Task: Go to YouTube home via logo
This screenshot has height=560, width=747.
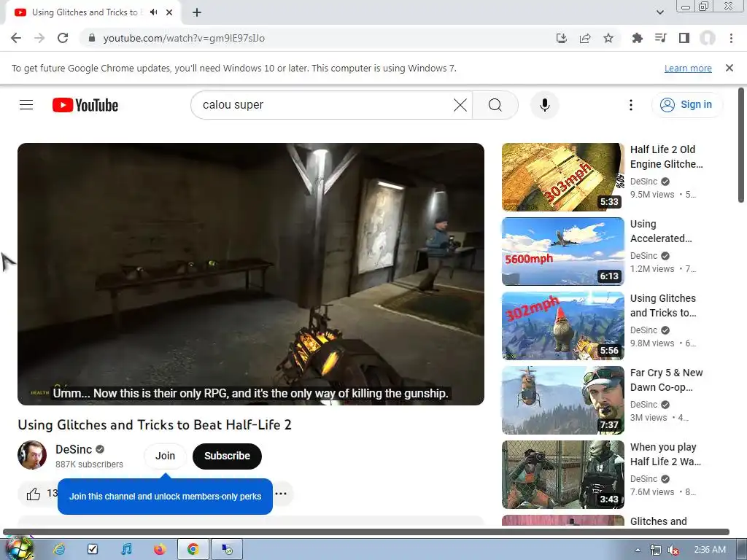Action: click(x=85, y=105)
